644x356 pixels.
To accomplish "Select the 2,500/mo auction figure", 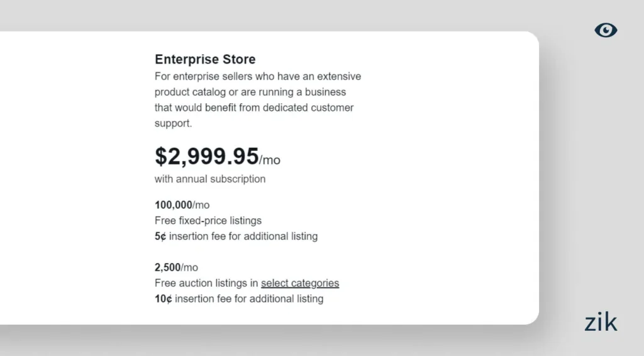I will click(x=176, y=267).
